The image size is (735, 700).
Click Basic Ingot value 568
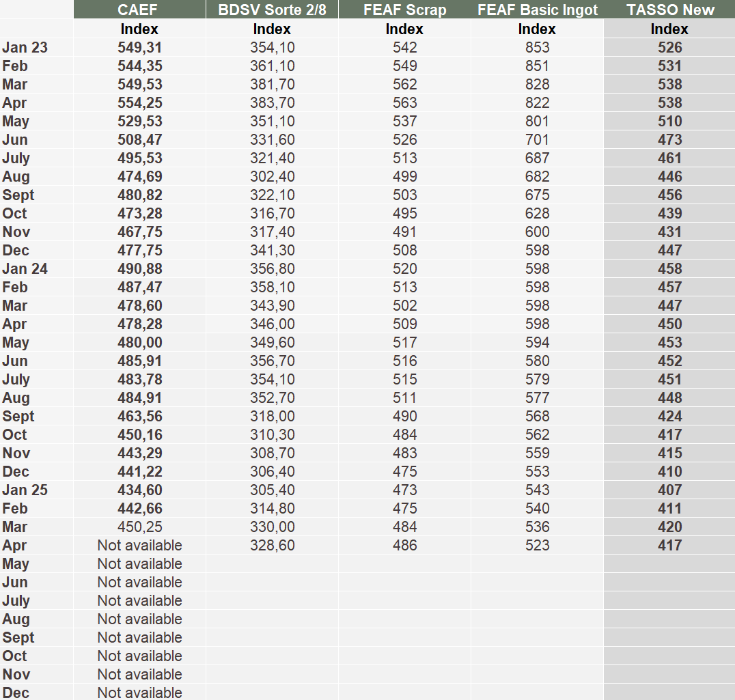[537, 416]
